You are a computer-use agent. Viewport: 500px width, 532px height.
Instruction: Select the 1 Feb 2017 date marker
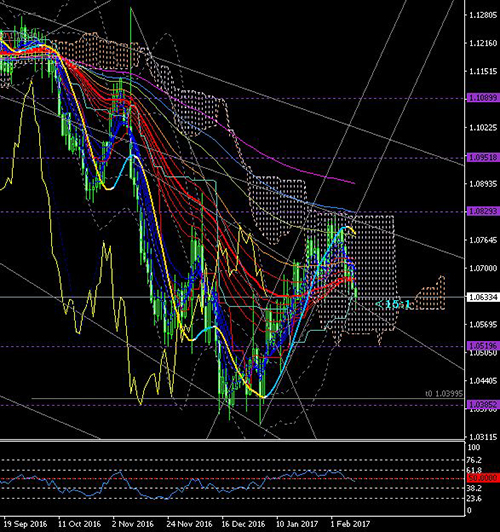(x=351, y=524)
